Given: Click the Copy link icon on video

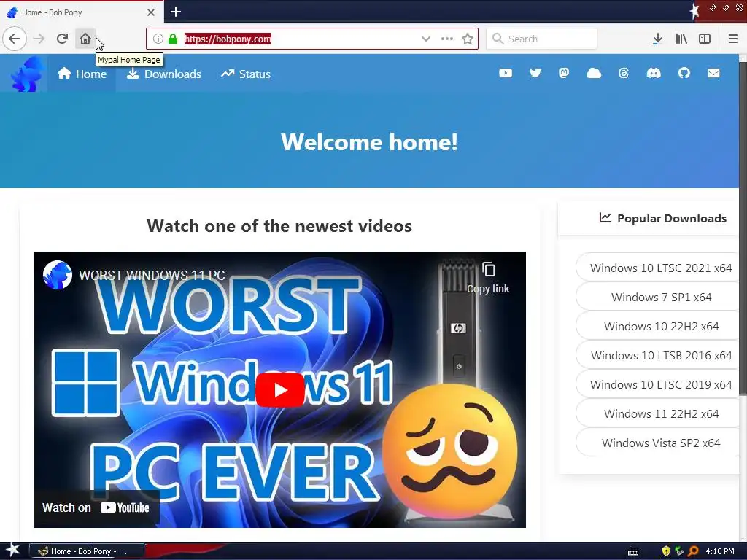Looking at the screenshot, I should click(488, 278).
